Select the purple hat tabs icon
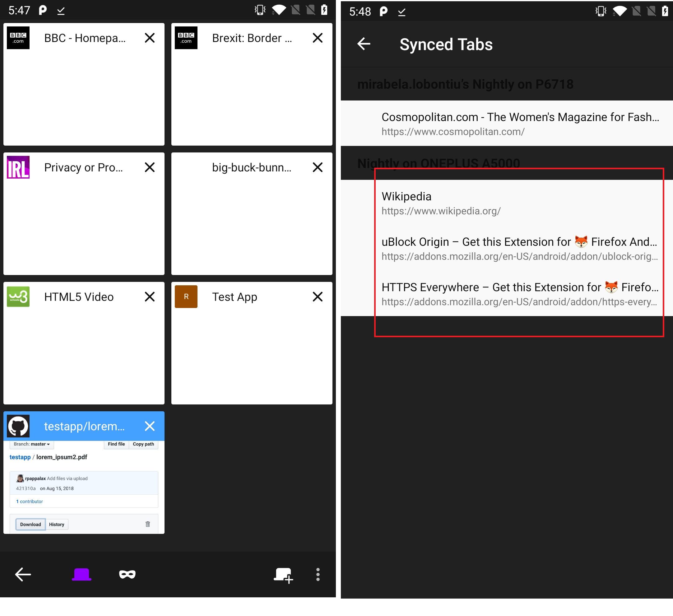673x616 pixels. click(81, 574)
